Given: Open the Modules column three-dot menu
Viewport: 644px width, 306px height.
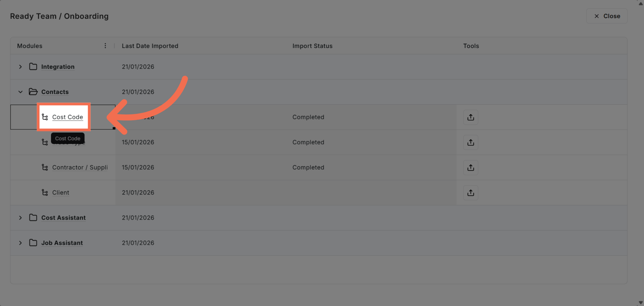Looking at the screenshot, I should (x=105, y=46).
